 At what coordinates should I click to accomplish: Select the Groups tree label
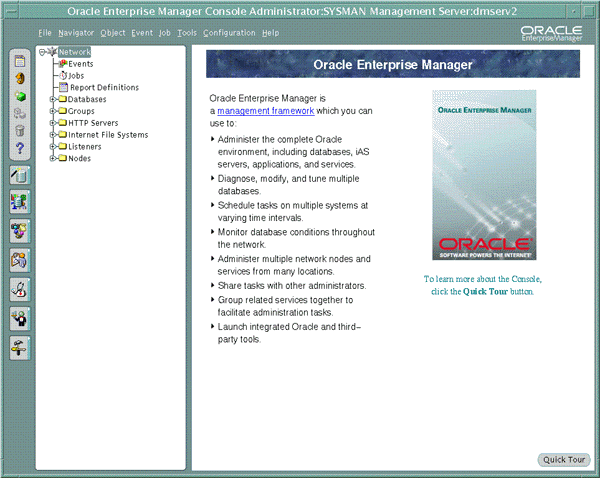(81, 111)
